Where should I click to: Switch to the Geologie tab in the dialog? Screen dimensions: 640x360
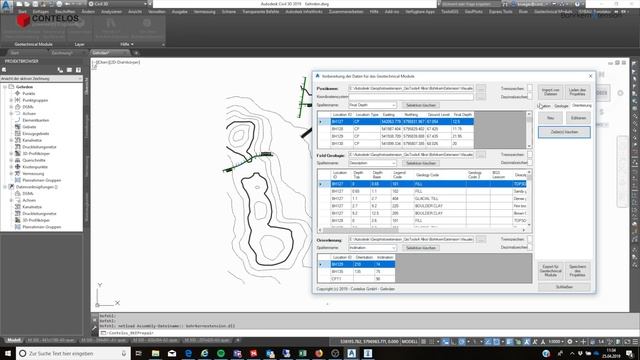click(561, 106)
